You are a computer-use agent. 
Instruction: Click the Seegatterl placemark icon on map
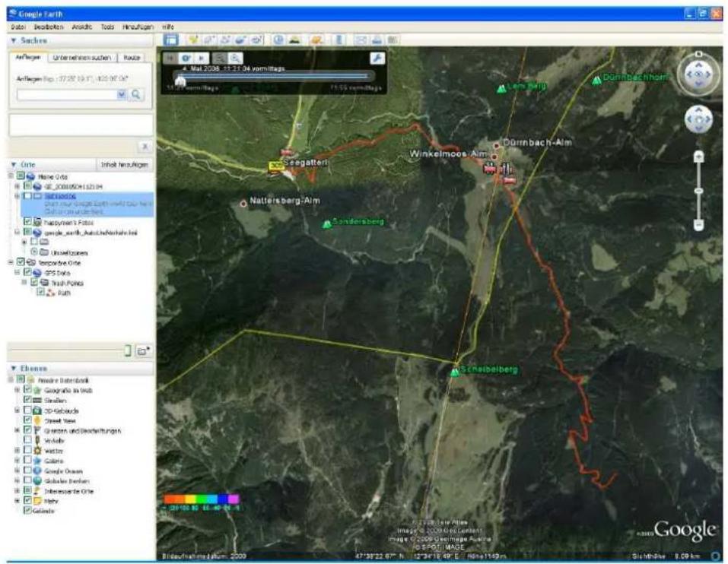point(276,166)
